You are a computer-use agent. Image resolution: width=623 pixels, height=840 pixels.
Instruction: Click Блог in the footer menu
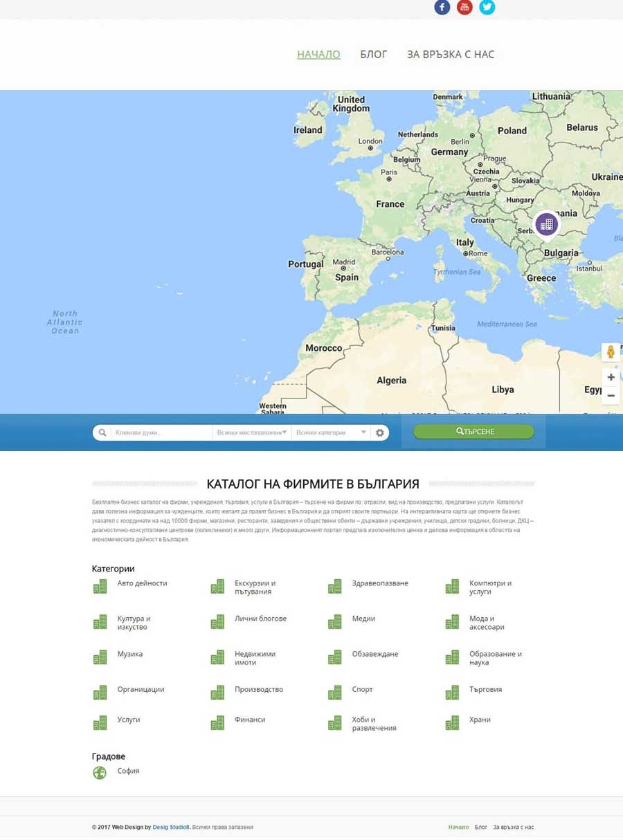[481, 827]
